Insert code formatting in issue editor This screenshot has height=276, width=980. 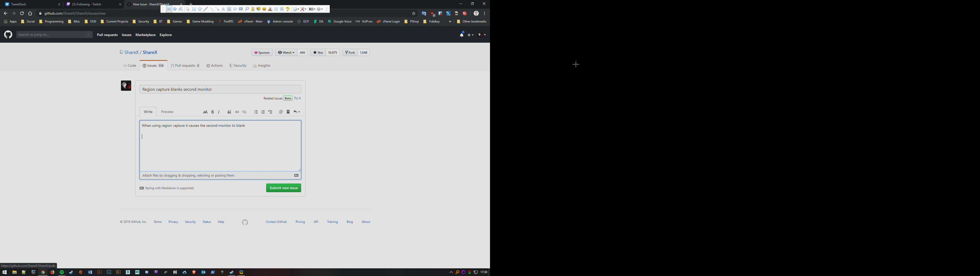pos(237,112)
